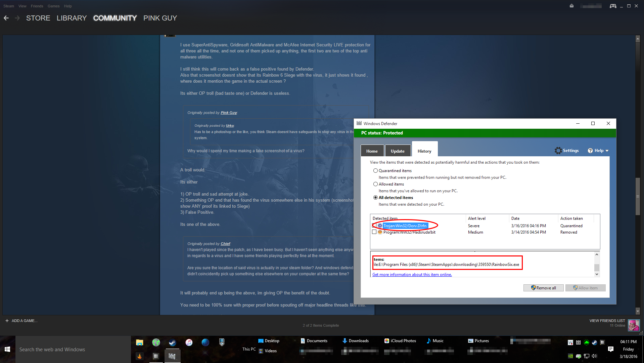Click the Word icon in system tray
The image size is (644, 363).
coord(570,342)
